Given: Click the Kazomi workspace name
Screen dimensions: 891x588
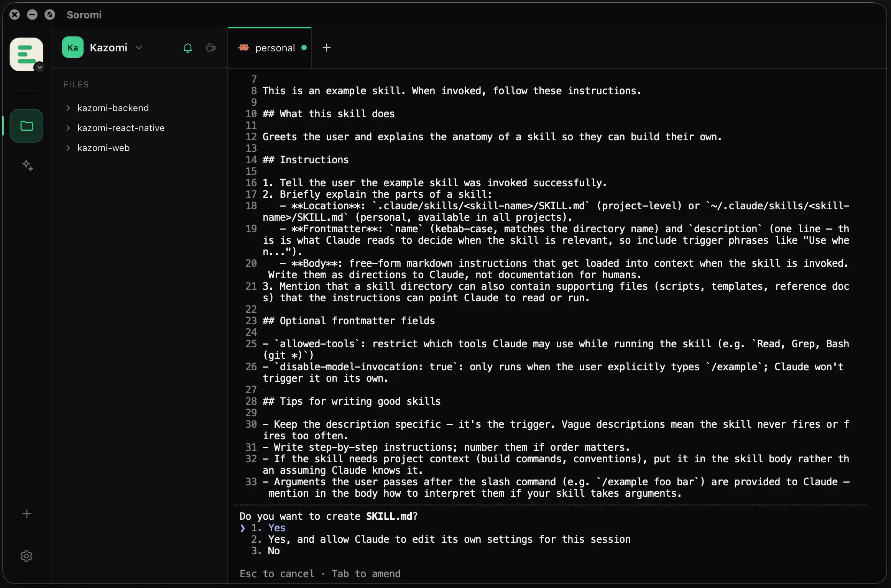Looking at the screenshot, I should coord(108,48).
